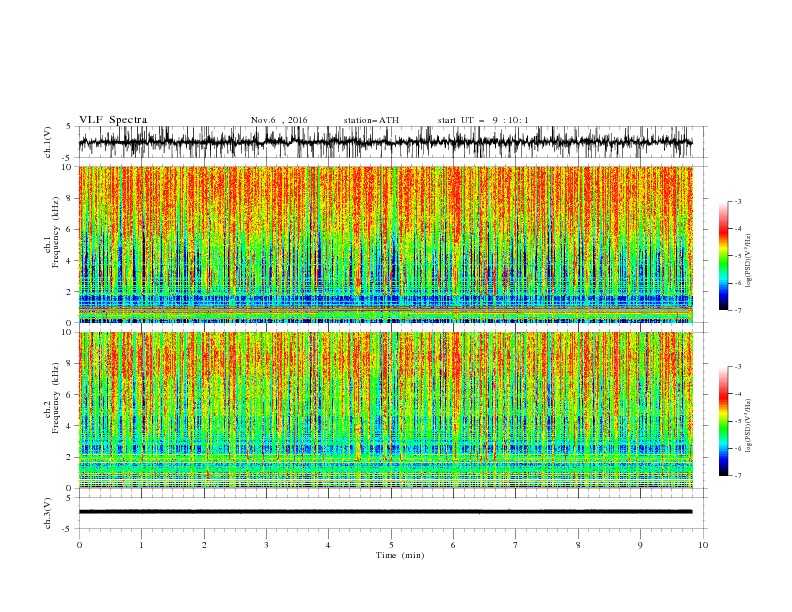This screenshot has height=612, width=792.
Task: Click ch.1 frequency tick "4" kHz
Action: [69, 261]
